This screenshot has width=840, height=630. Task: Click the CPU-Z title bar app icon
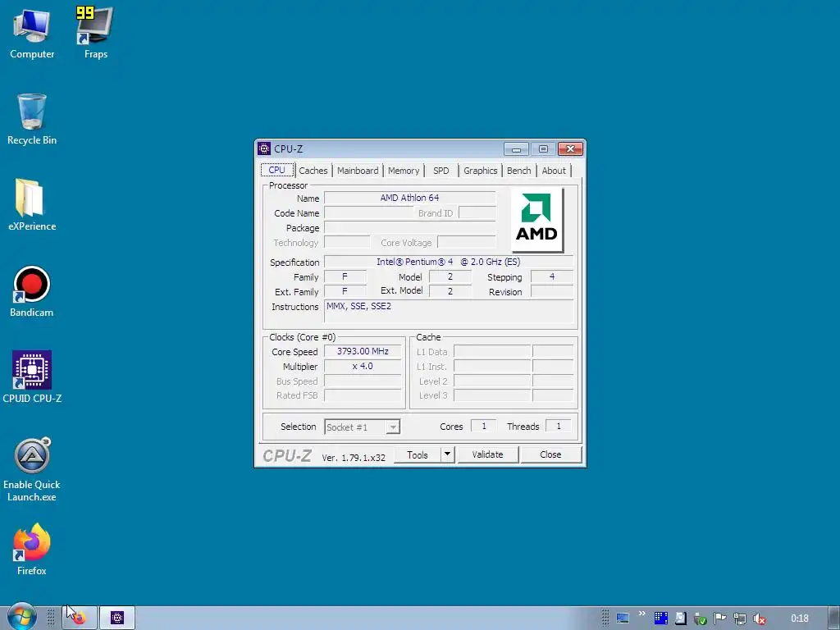pyautogui.click(x=264, y=148)
